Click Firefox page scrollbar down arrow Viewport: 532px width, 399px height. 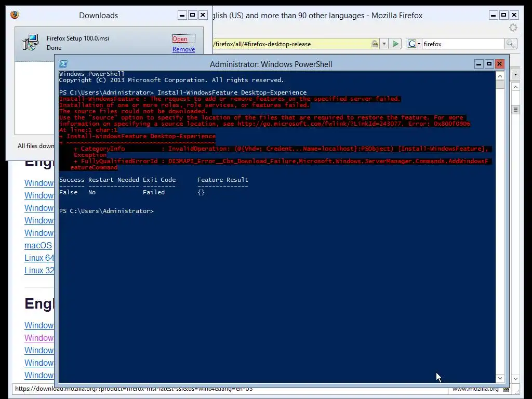click(515, 379)
